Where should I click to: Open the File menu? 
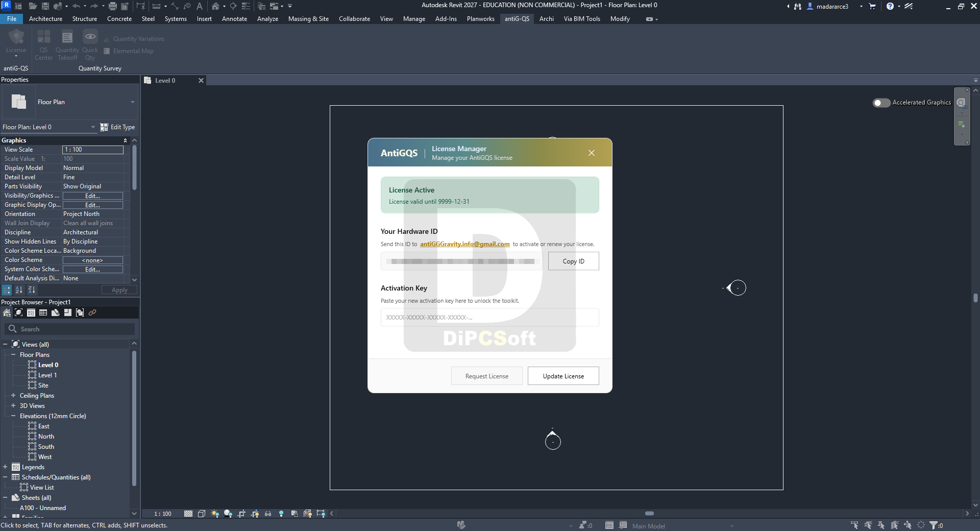(x=12, y=19)
